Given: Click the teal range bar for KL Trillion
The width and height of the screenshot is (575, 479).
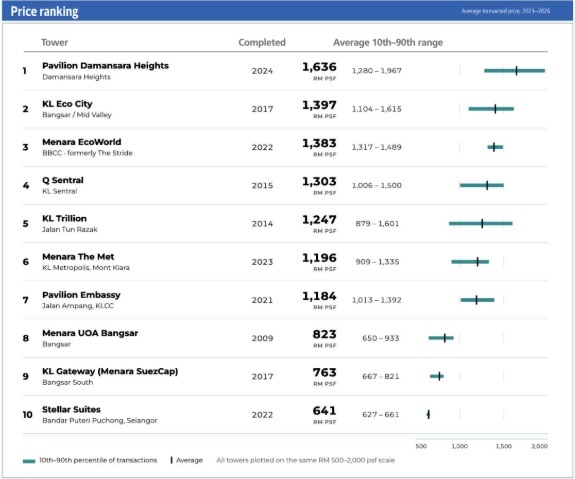Looking at the screenshot, I should 481,223.
